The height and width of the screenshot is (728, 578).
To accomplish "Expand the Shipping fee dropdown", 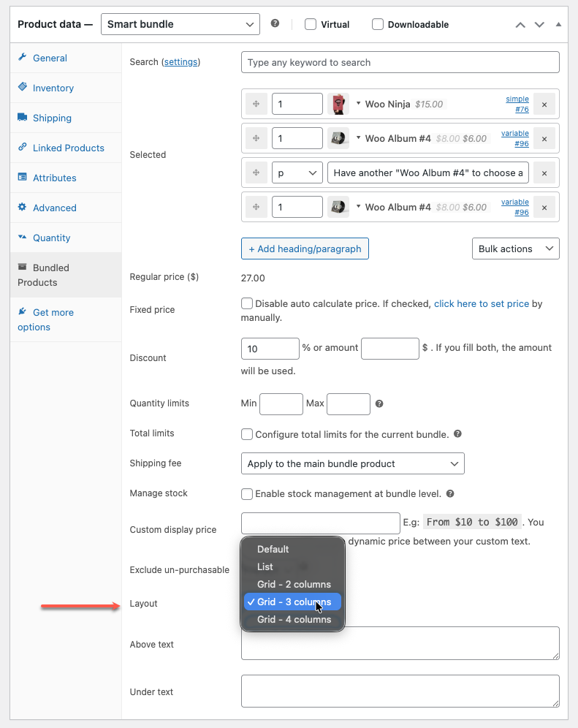I will [x=352, y=463].
